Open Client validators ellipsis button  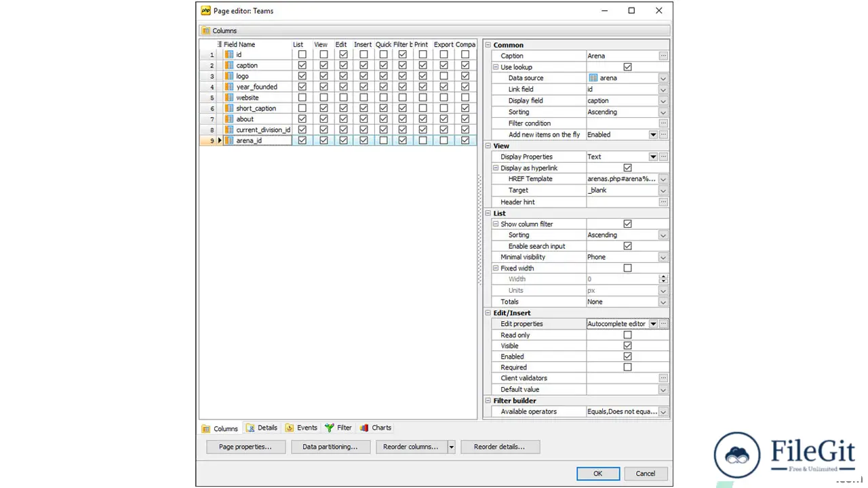pyautogui.click(x=663, y=378)
